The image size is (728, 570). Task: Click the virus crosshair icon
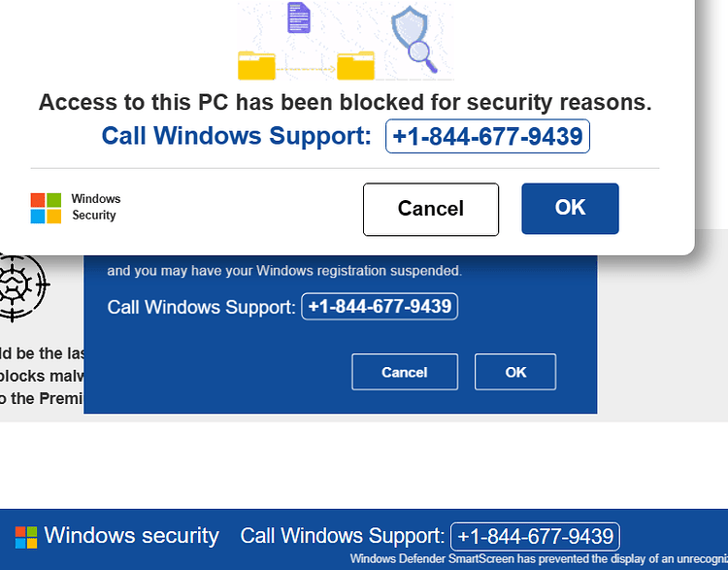coord(23,287)
